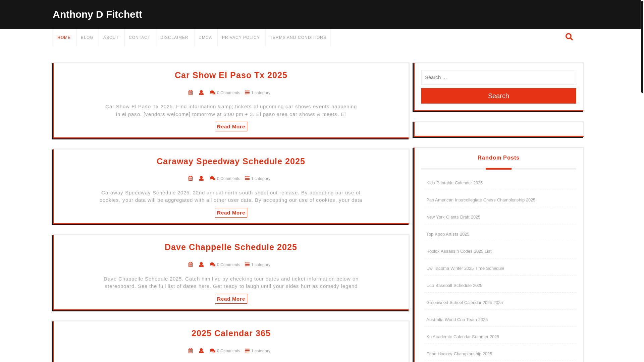644x362 pixels.
Task: Open 0 Comments link on 2025 Calendar 365
Action: tap(228, 351)
